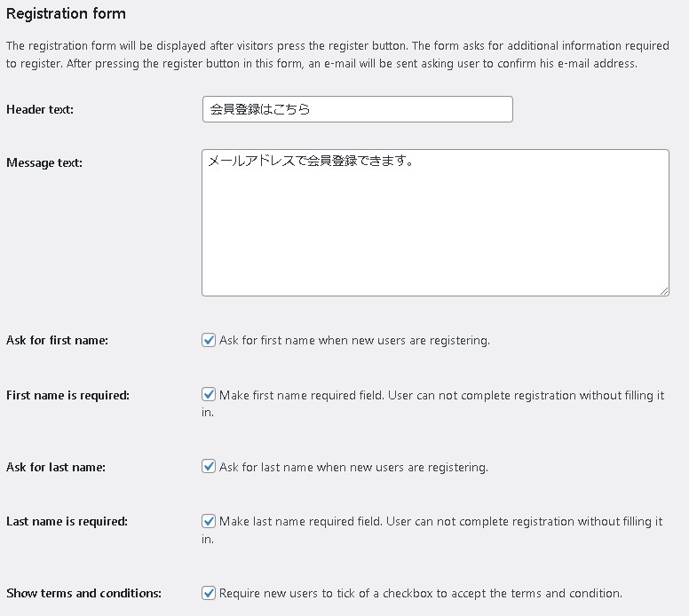This screenshot has height=616, width=689.
Task: Click the Message textarea resize handle
Action: coord(664,290)
